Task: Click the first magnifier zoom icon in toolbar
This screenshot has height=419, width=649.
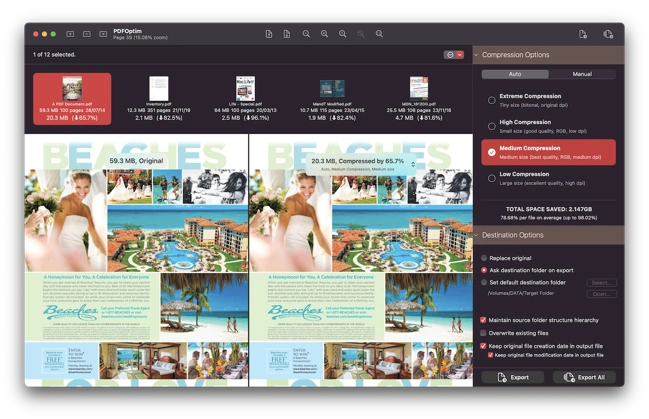Action: (x=306, y=34)
